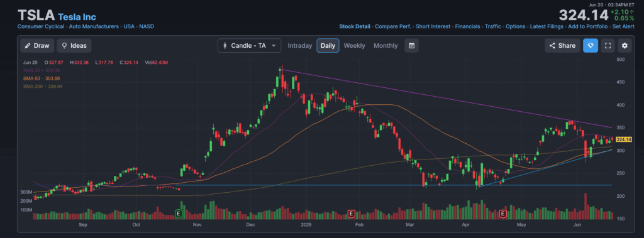644x238 pixels.
Task: Open the Options link
Action: tap(515, 26)
